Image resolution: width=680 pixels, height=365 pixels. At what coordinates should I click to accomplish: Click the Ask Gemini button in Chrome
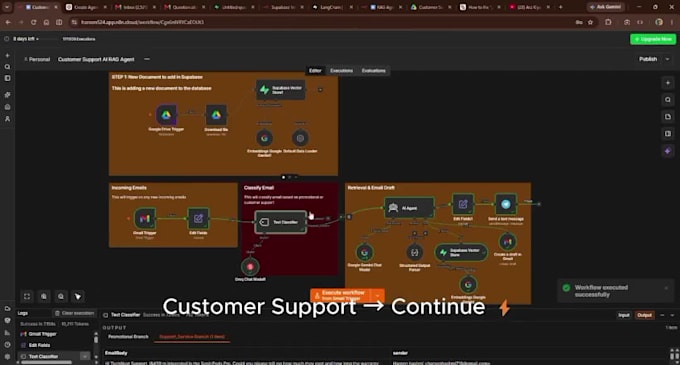coord(606,7)
